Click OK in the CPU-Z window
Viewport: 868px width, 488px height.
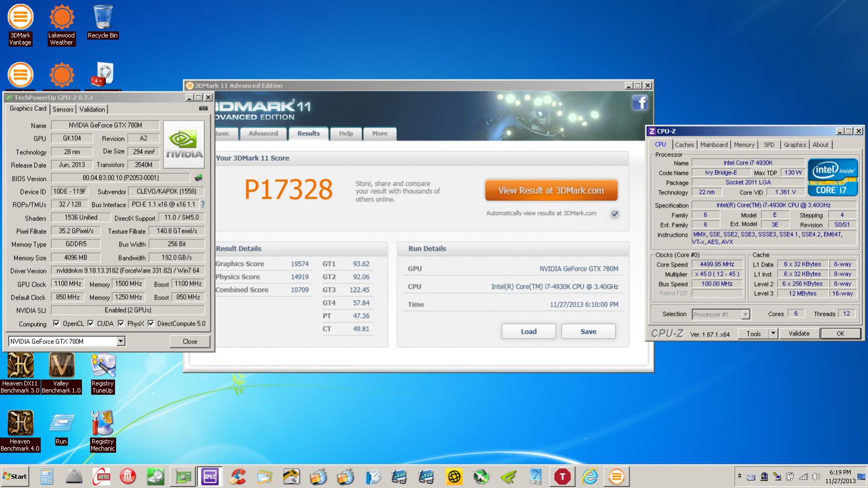[x=840, y=333]
